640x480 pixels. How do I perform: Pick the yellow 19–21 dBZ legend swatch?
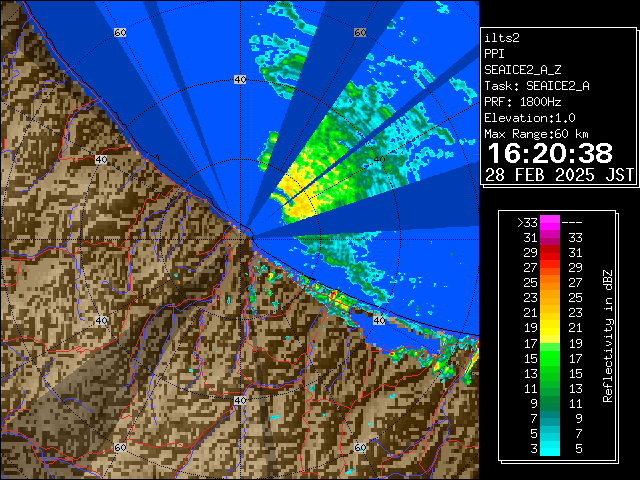(550, 328)
